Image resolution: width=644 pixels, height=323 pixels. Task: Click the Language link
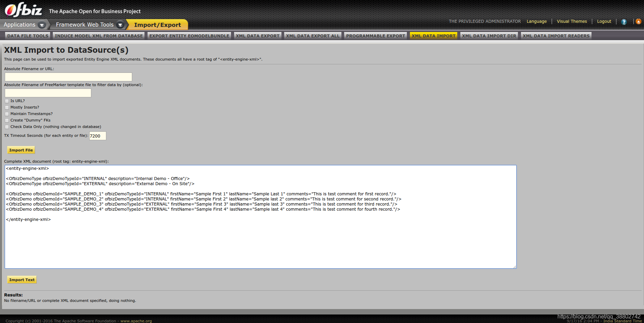(x=537, y=21)
